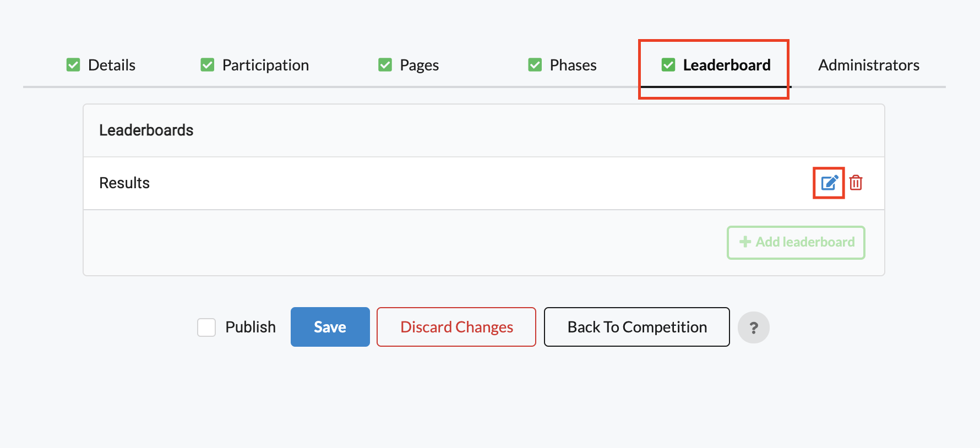This screenshot has height=448, width=980.
Task: Click the Leaderboard tab checkmark
Action: click(668, 64)
